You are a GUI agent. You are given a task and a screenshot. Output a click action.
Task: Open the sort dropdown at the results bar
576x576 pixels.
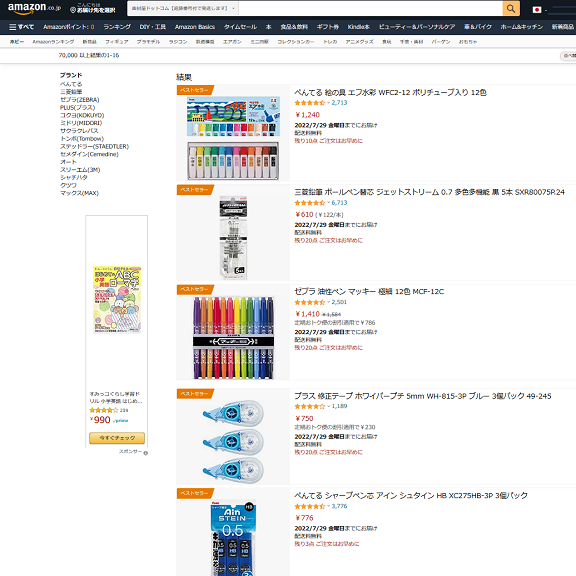[x=568, y=55]
